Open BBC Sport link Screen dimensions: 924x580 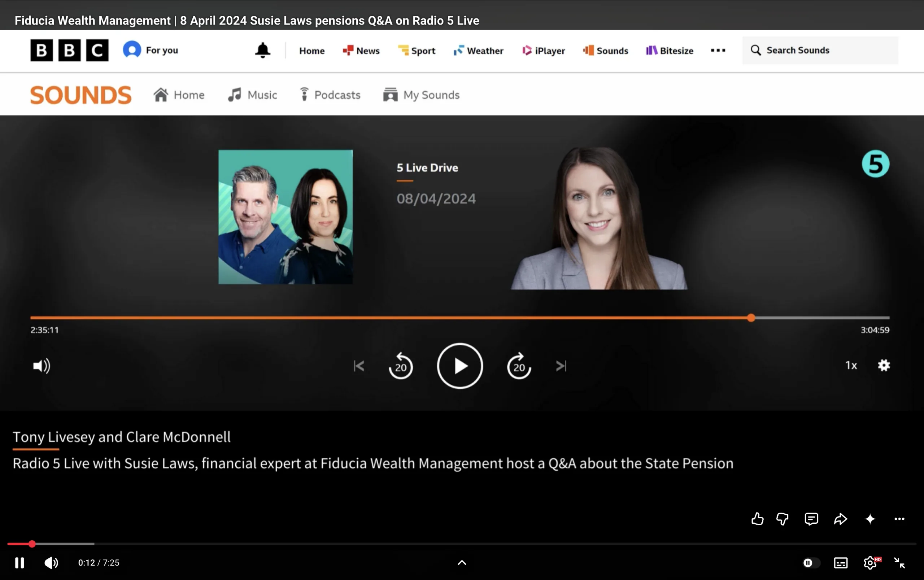tap(417, 51)
